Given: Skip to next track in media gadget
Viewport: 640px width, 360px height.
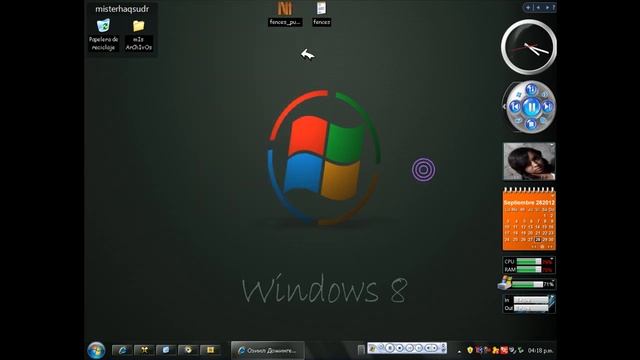Looking at the screenshot, I should tap(548, 107).
